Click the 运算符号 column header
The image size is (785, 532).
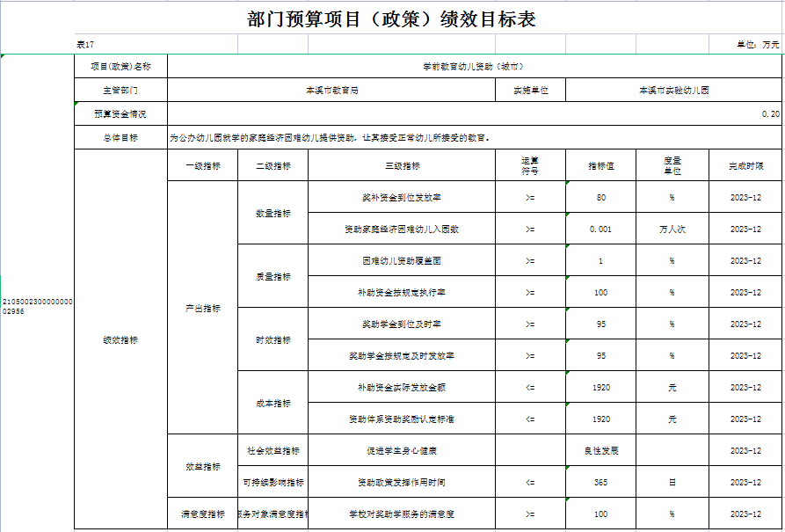point(531,165)
